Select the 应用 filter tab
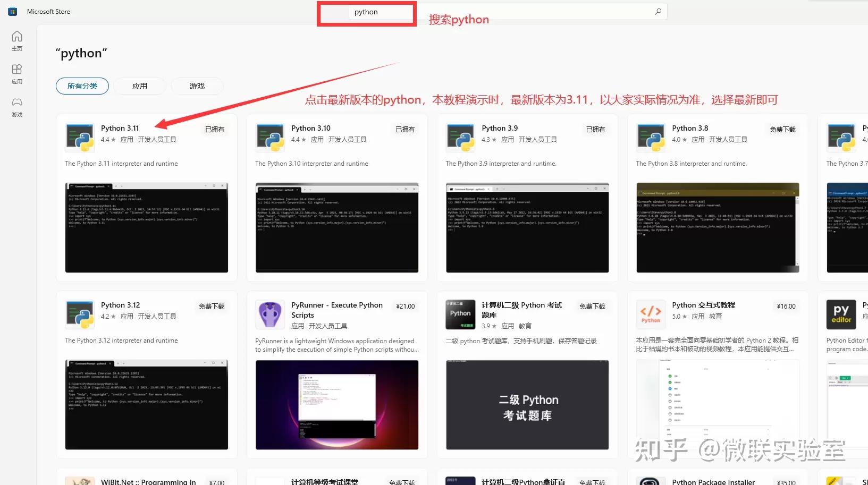 [140, 86]
